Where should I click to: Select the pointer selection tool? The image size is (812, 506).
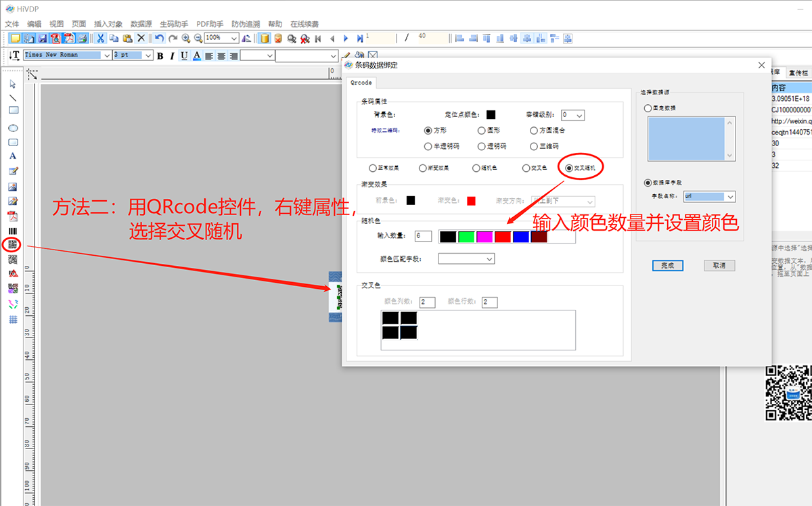click(x=13, y=85)
